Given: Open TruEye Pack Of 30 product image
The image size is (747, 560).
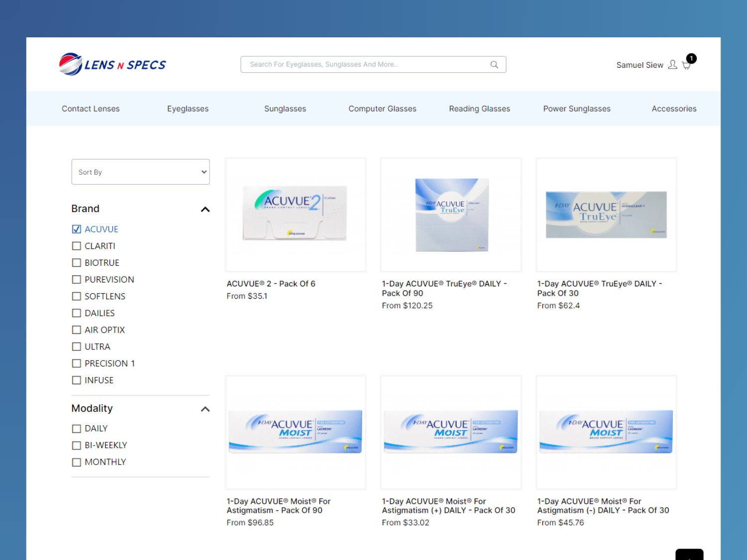Looking at the screenshot, I should pyautogui.click(x=606, y=215).
